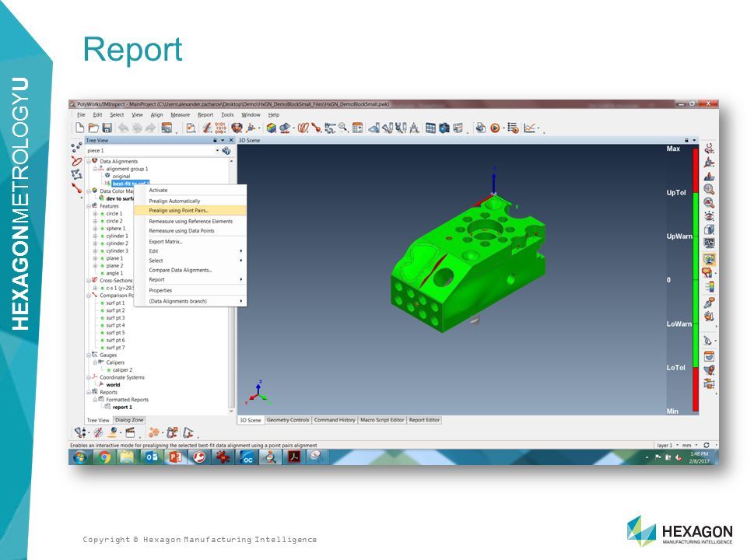Click the Redo arrow in the toolbar
This screenshot has width=747, height=560.
(x=150, y=128)
